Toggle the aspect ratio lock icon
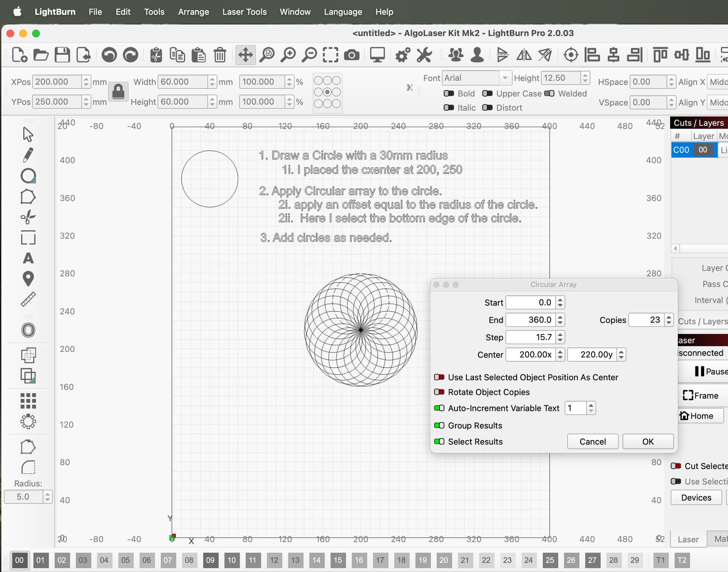 tap(118, 92)
